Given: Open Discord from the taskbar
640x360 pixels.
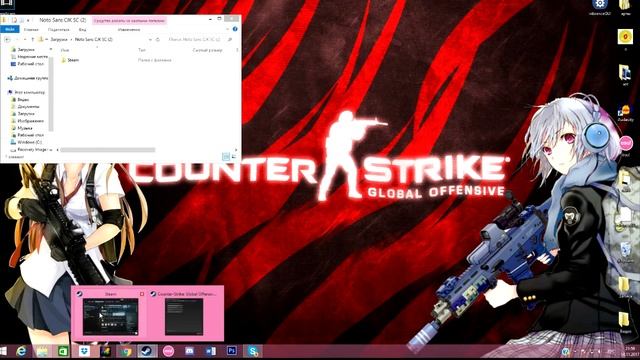Looking at the screenshot, I should [189, 351].
